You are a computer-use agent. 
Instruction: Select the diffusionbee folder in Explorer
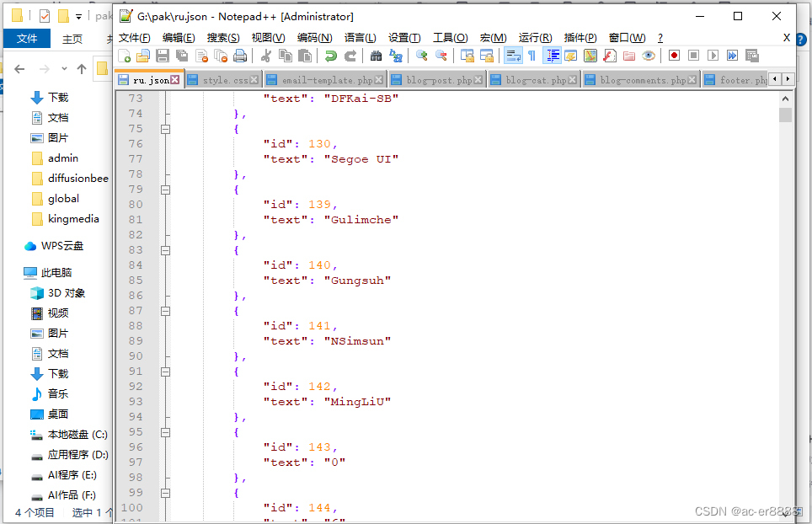(x=71, y=178)
